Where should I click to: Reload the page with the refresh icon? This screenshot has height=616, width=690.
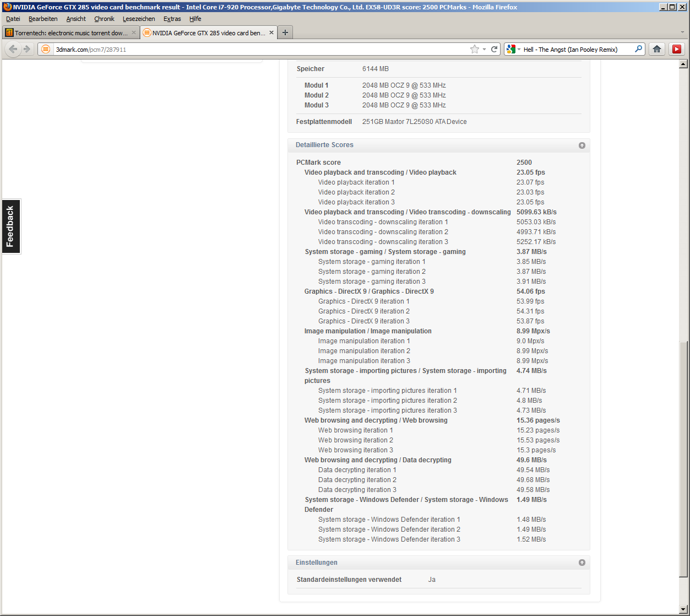coord(495,49)
